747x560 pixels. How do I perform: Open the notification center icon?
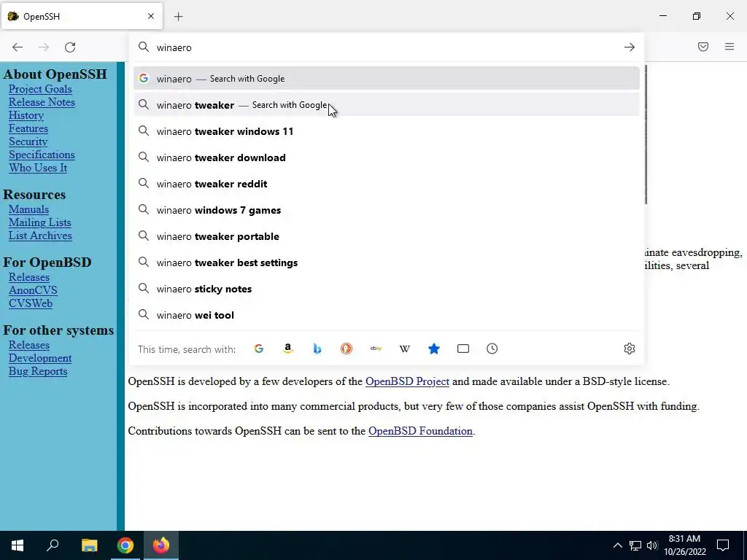pos(723,545)
